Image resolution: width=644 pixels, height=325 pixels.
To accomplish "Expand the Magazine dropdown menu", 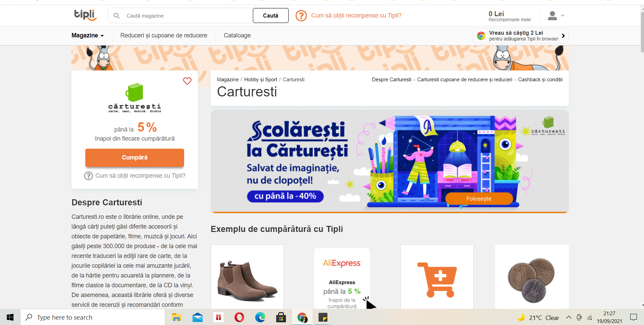I will [88, 35].
